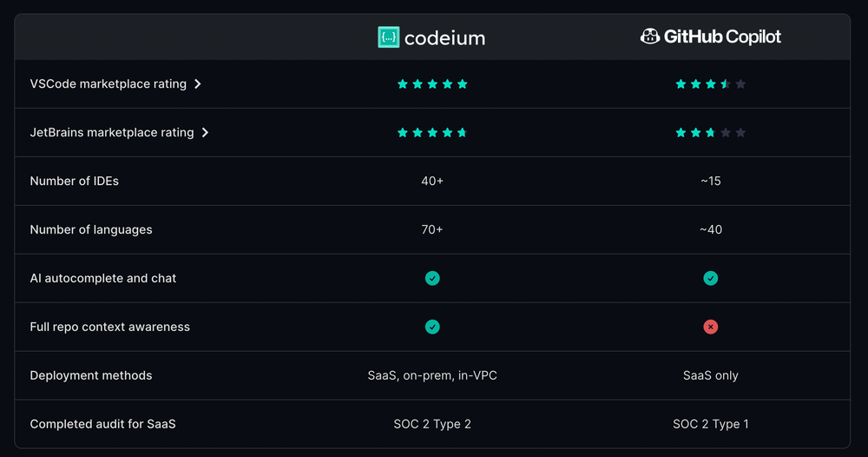
Task: Click the Codeium logo icon
Action: click(389, 37)
